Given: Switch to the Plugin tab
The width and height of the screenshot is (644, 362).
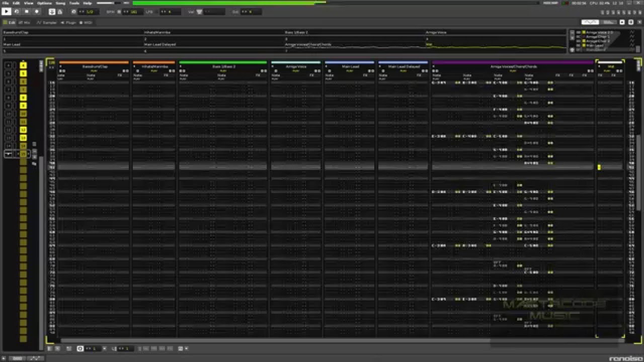Looking at the screenshot, I should 68,23.
